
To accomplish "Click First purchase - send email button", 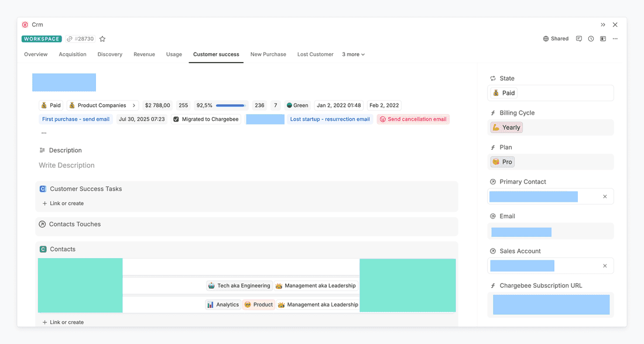I will 76,119.
